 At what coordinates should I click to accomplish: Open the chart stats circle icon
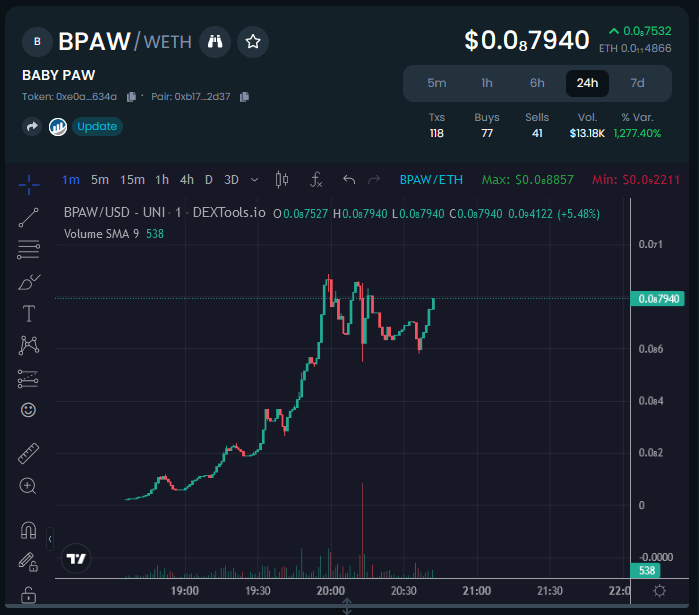pos(58,127)
